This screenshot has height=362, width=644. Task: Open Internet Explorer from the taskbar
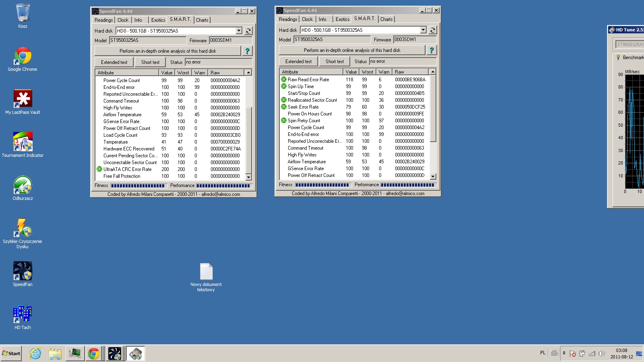35,354
